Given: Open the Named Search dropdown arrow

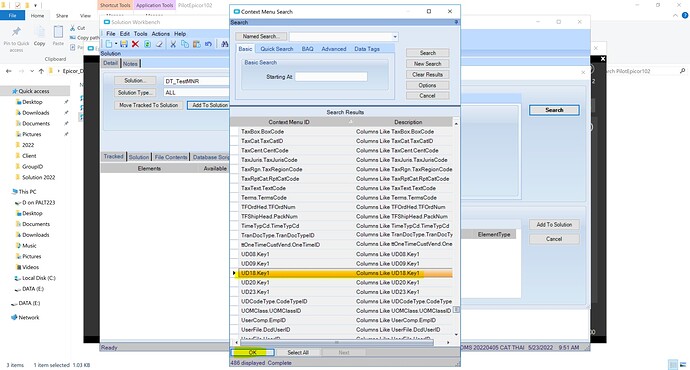Looking at the screenshot, I should [395, 37].
